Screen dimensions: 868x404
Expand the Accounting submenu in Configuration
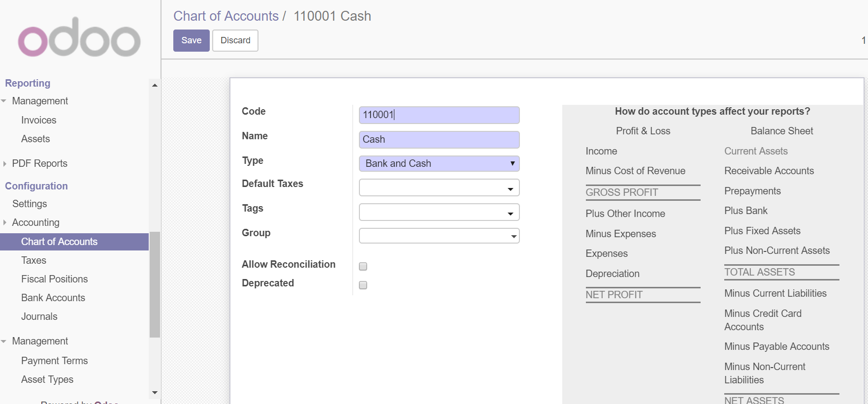tap(35, 222)
